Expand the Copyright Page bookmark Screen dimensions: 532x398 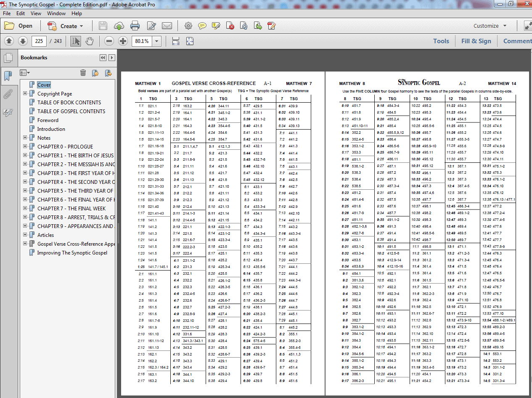(x=25, y=93)
